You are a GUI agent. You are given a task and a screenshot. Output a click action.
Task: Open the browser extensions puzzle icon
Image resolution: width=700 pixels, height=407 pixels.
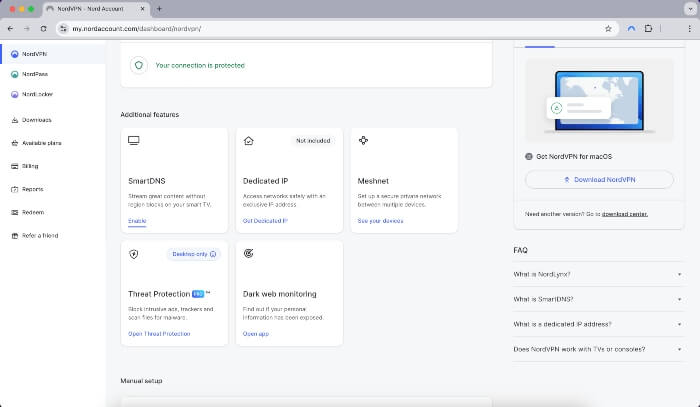[648, 29]
